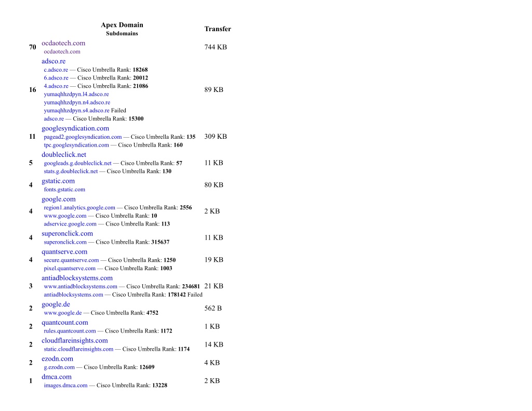Open the adsco.re apex domain heading

point(54,61)
